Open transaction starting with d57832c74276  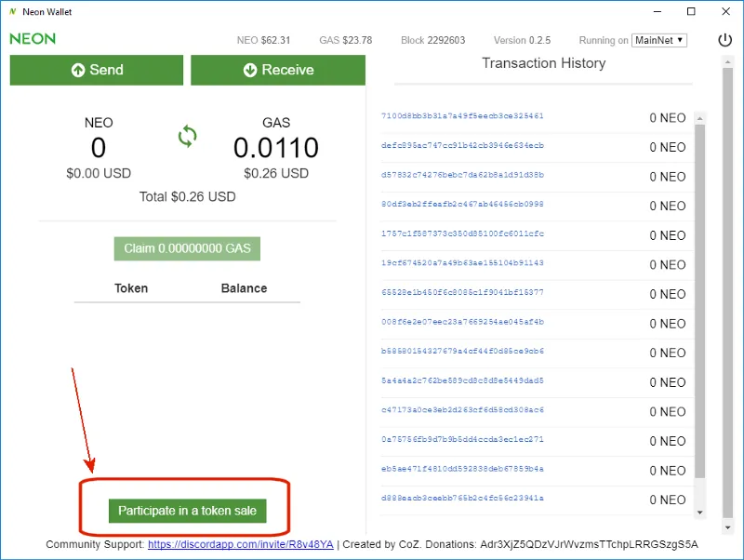462,175
